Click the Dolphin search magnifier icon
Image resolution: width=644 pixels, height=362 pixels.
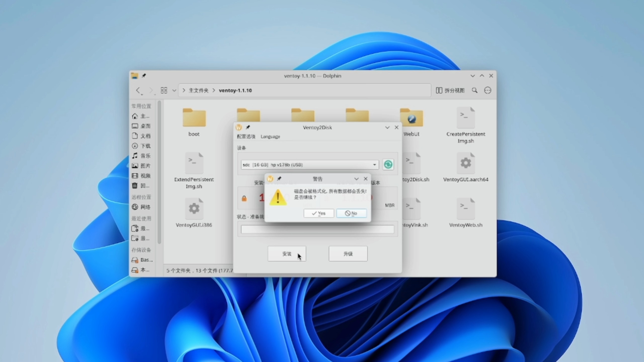click(x=474, y=90)
